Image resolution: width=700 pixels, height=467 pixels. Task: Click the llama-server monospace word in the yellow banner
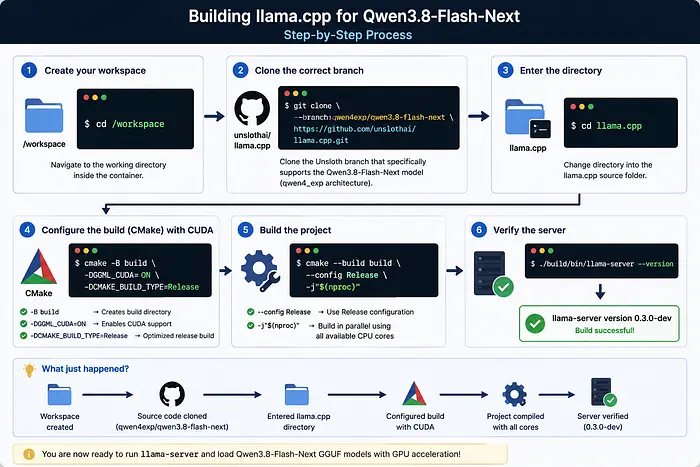point(169,454)
